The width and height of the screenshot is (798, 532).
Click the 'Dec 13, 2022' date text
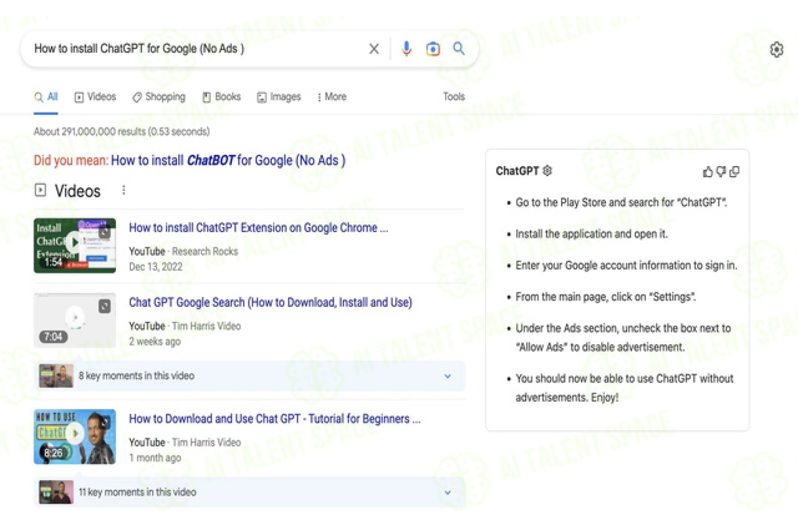point(155,267)
